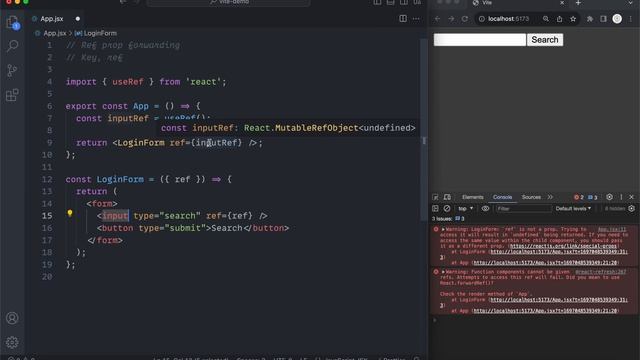Click LoginForm in the breadcrumb
Viewport: 640px width, 360px height.
click(100, 33)
